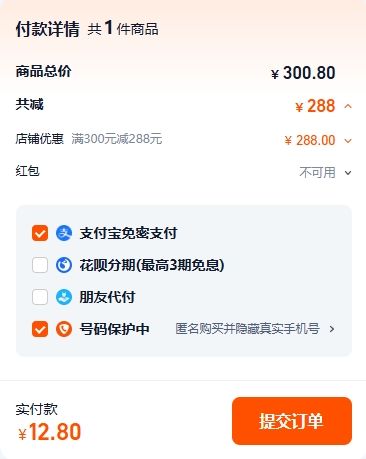The width and height of the screenshot is (366, 459).
Task: Click the 支付宝免密支付 label text
Action: [128, 233]
